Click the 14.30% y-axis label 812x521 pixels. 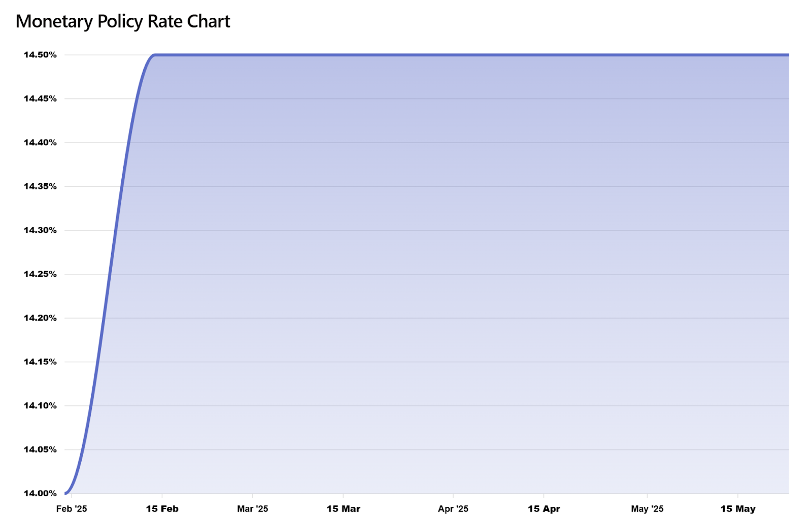pyautogui.click(x=40, y=230)
